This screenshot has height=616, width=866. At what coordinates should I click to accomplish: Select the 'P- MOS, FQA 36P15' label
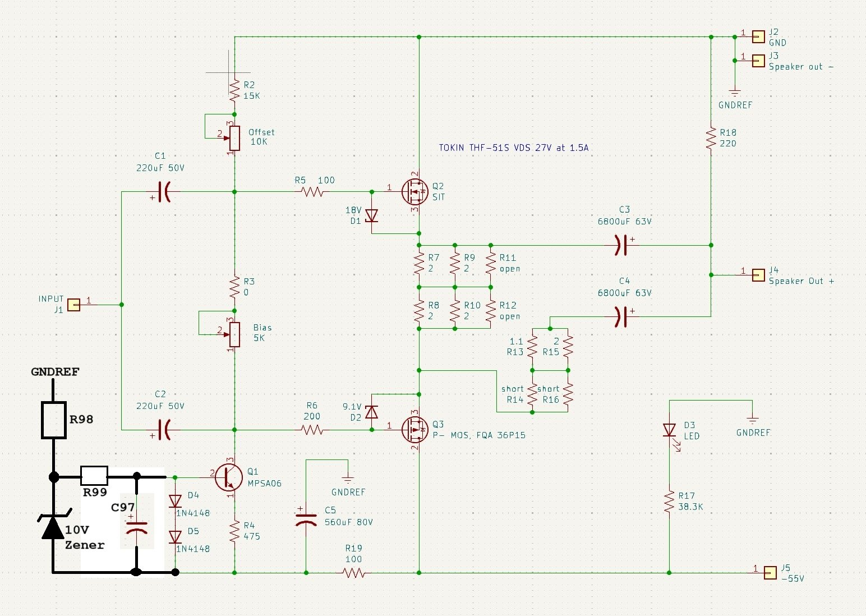click(x=479, y=435)
